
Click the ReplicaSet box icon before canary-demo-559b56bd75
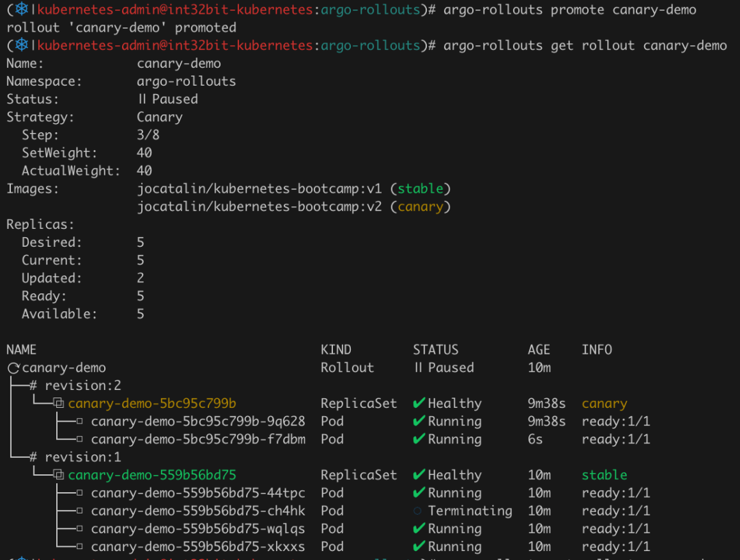click(59, 475)
